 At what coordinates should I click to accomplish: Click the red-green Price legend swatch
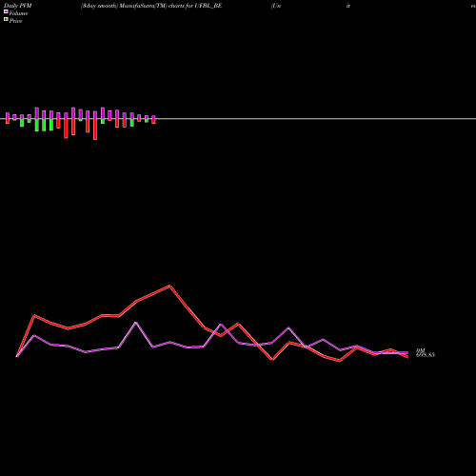tap(6, 19)
